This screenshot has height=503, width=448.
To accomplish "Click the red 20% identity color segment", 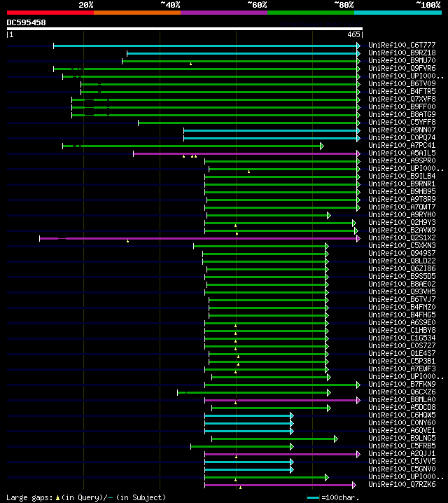I will point(50,13).
